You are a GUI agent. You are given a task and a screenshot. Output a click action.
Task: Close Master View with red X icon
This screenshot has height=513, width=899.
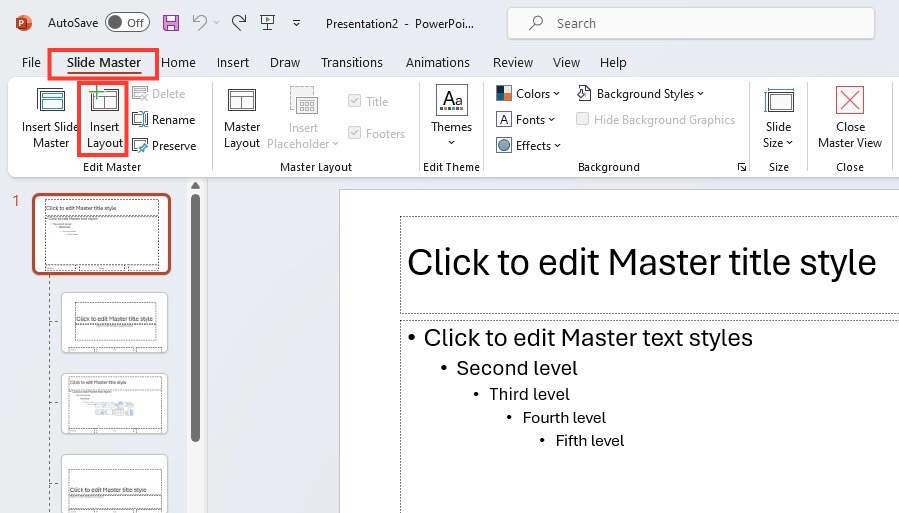click(x=850, y=100)
